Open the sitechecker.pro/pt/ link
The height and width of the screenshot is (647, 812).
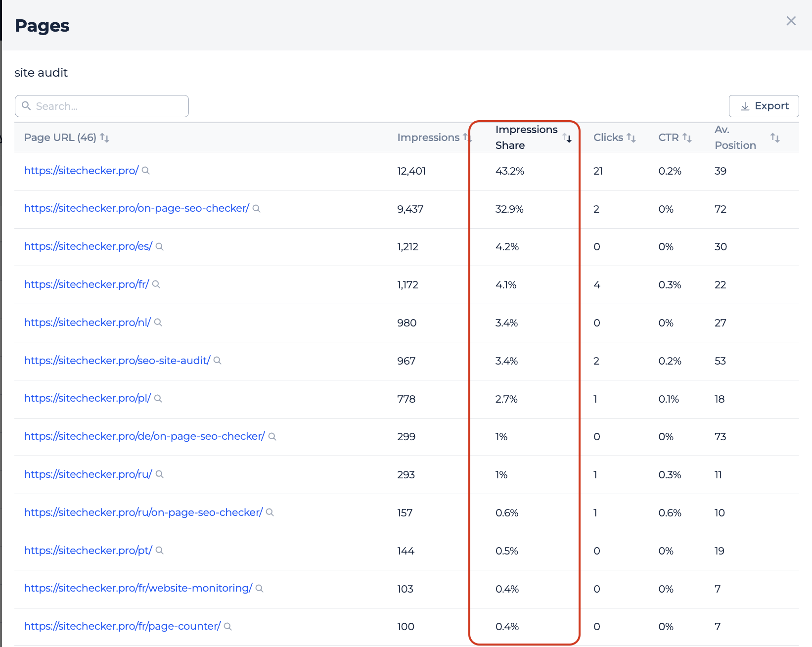click(x=88, y=551)
